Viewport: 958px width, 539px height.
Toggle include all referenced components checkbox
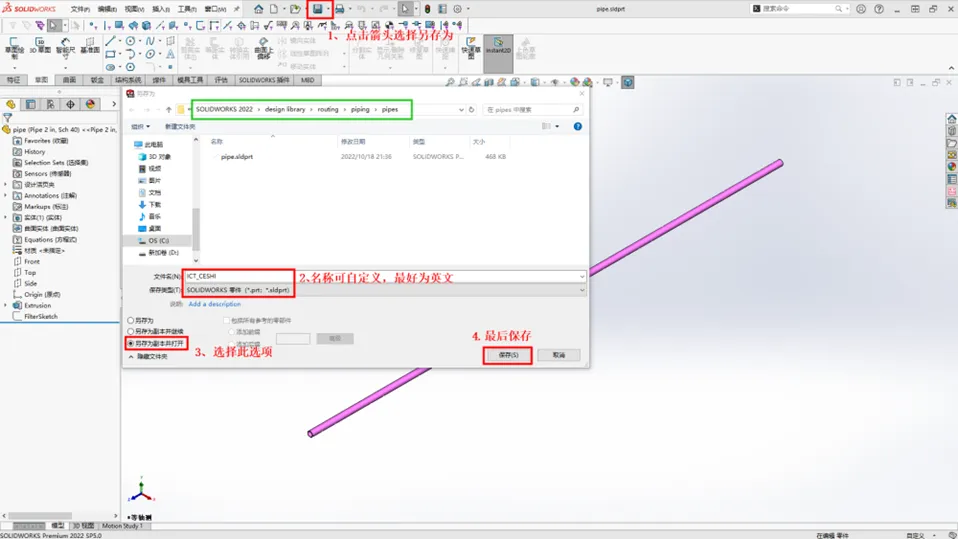point(227,320)
